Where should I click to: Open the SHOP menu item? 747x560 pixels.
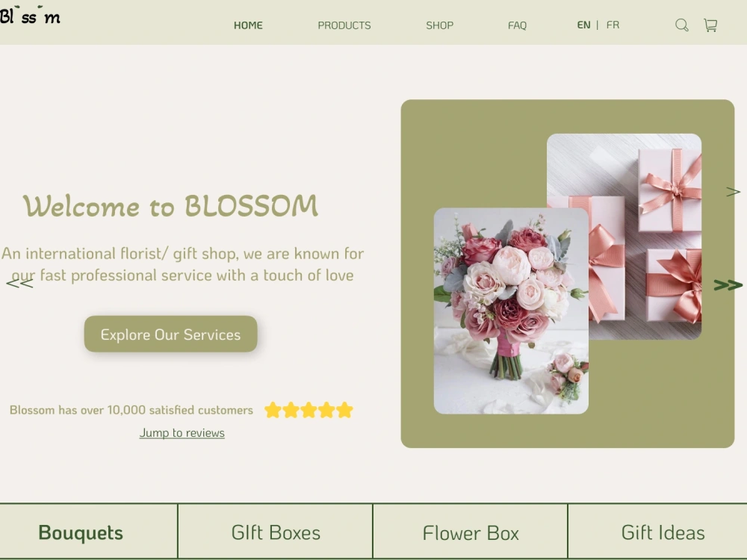[439, 25]
